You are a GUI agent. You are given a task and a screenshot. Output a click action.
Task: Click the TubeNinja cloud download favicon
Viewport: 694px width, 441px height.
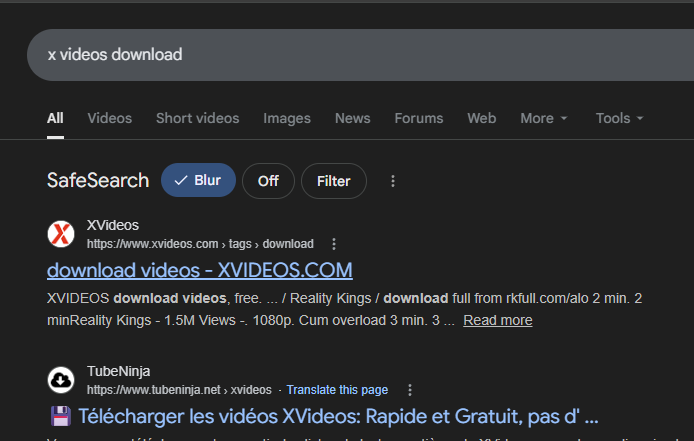click(x=61, y=380)
